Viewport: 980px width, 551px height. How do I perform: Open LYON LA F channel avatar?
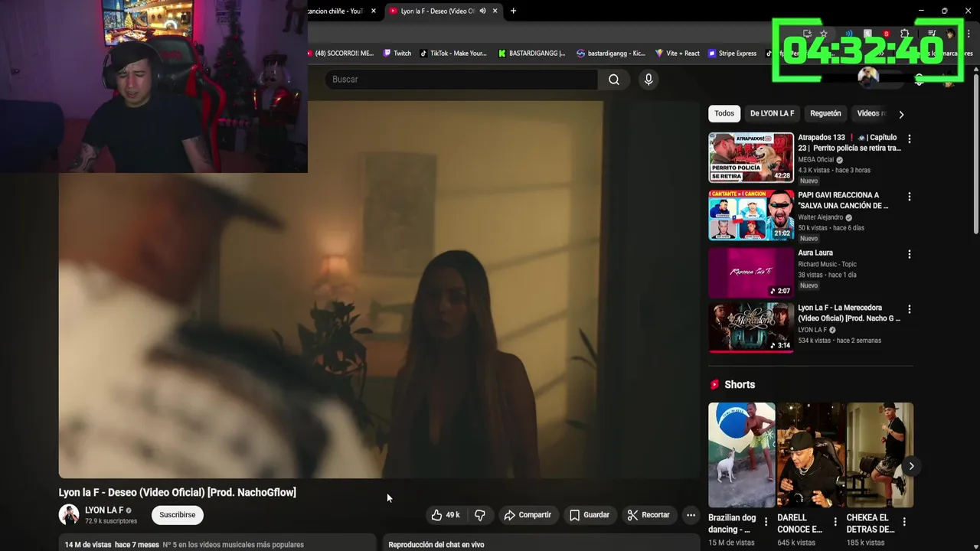coord(69,515)
